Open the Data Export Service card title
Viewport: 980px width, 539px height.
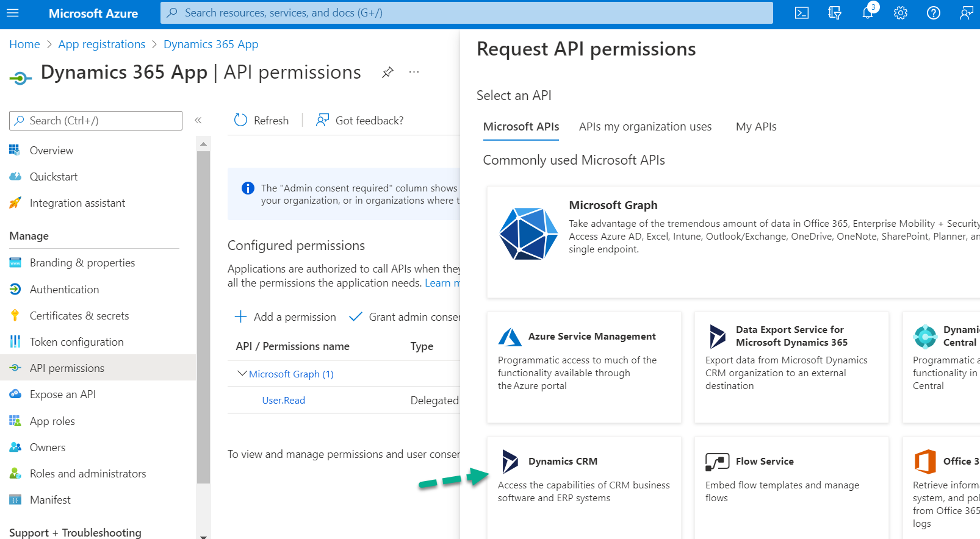[791, 336]
